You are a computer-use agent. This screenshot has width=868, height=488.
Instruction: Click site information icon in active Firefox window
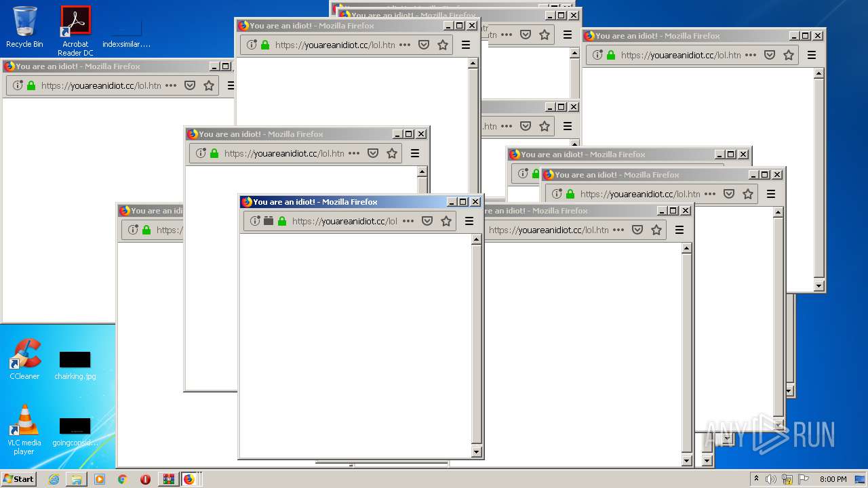255,221
